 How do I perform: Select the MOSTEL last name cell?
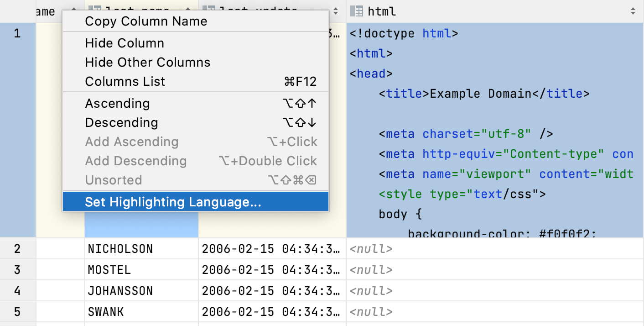109,269
